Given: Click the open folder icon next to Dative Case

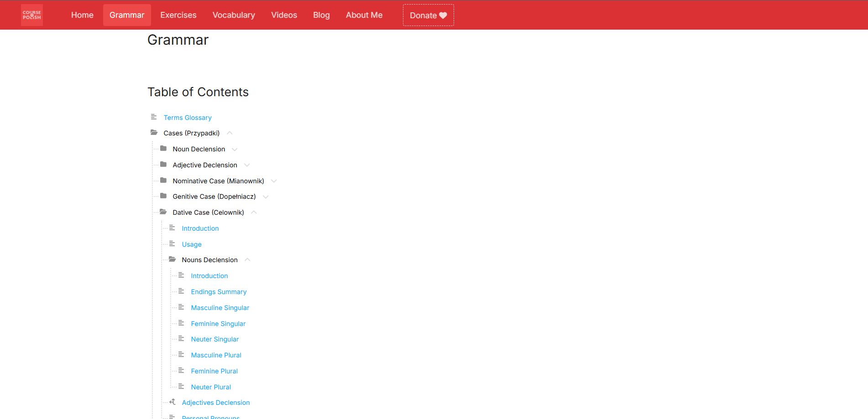Looking at the screenshot, I should (163, 212).
